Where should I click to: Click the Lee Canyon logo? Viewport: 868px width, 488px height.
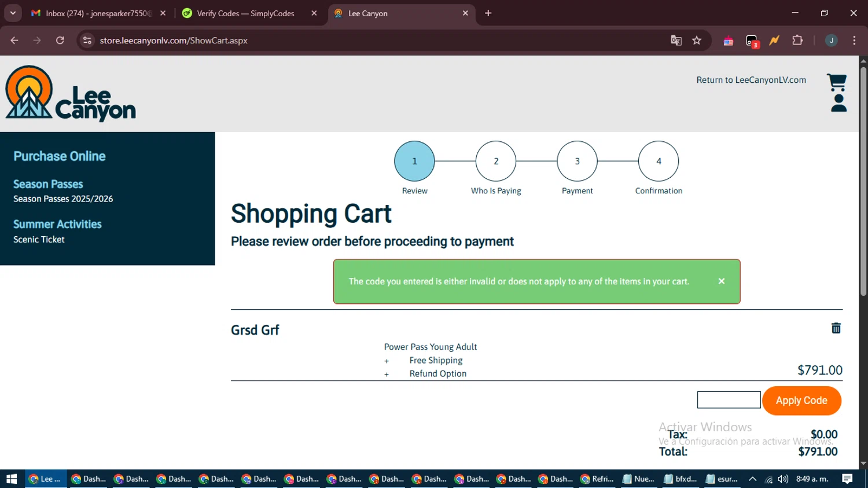click(x=71, y=94)
